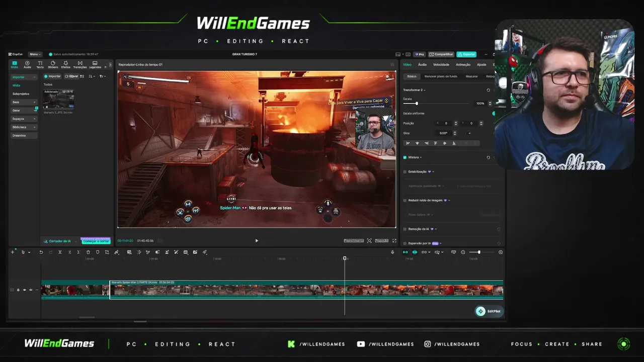Enable the Estabilização checkbox
644x362 pixels.
(405, 171)
